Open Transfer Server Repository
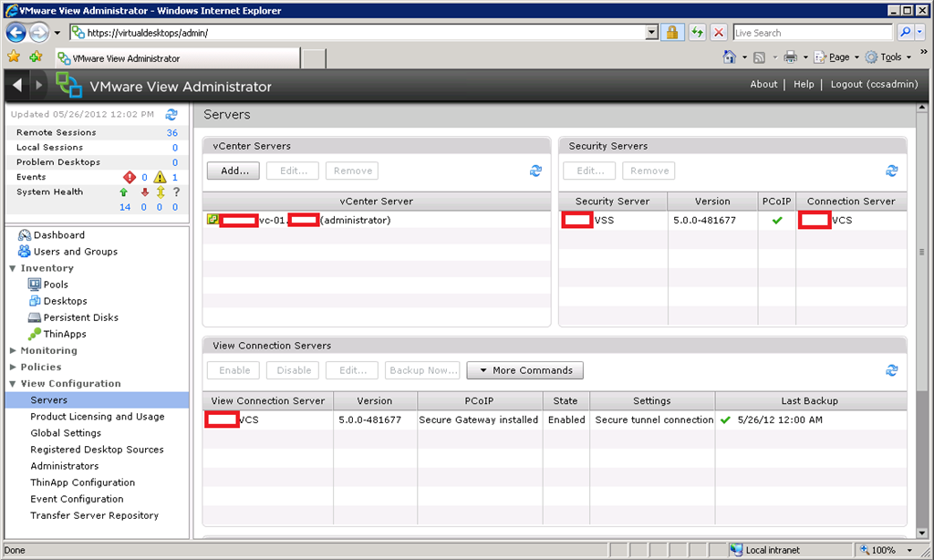This screenshot has height=560, width=934. (x=95, y=515)
